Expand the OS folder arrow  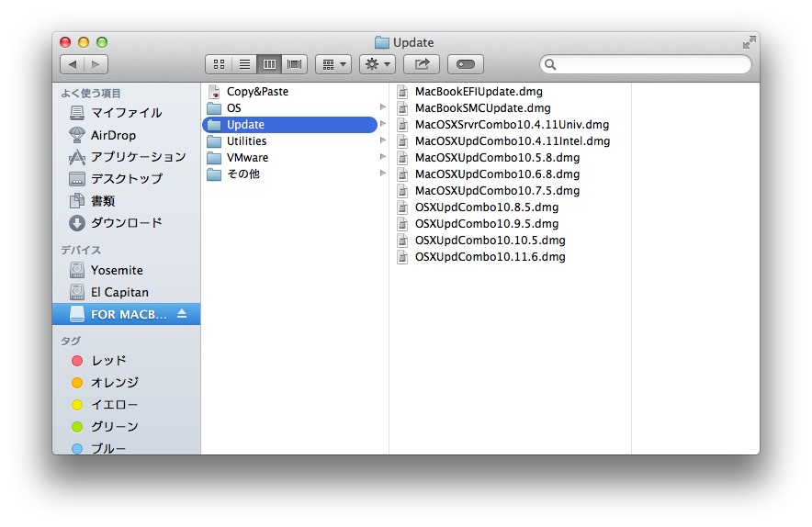pyautogui.click(x=383, y=107)
